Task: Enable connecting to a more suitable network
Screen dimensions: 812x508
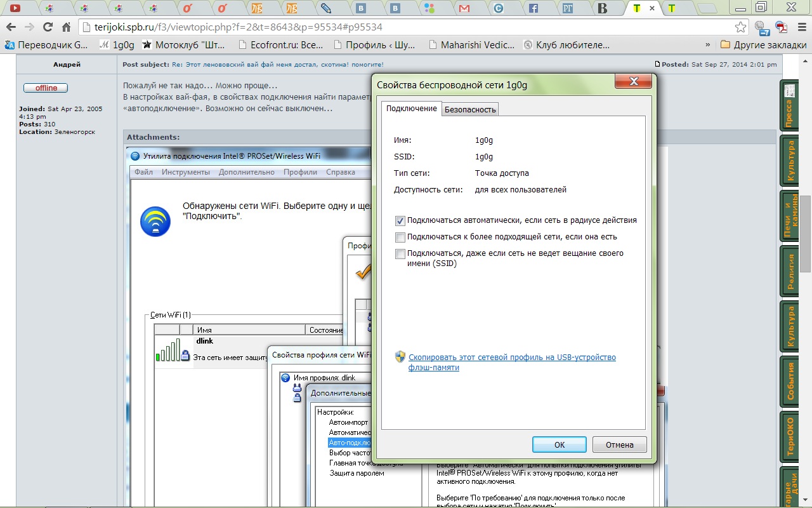Action: click(400, 237)
